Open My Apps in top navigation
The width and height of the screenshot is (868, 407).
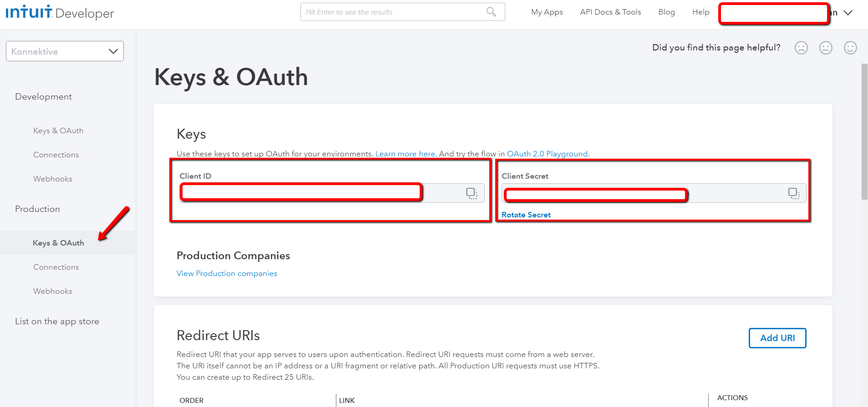click(x=547, y=12)
